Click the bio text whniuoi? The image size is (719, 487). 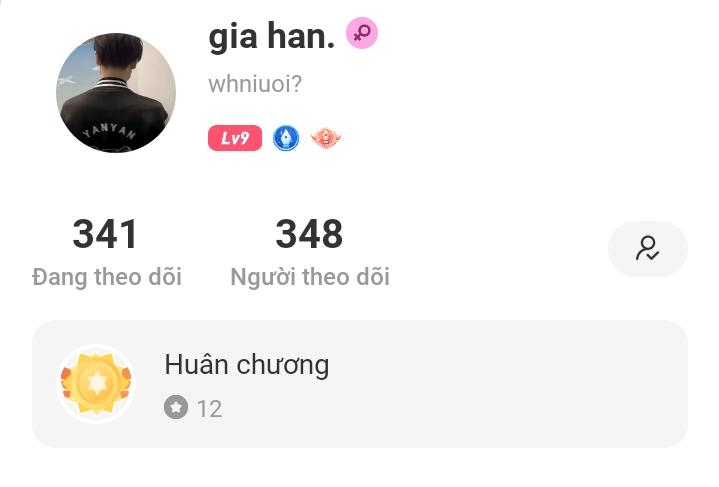(x=255, y=84)
